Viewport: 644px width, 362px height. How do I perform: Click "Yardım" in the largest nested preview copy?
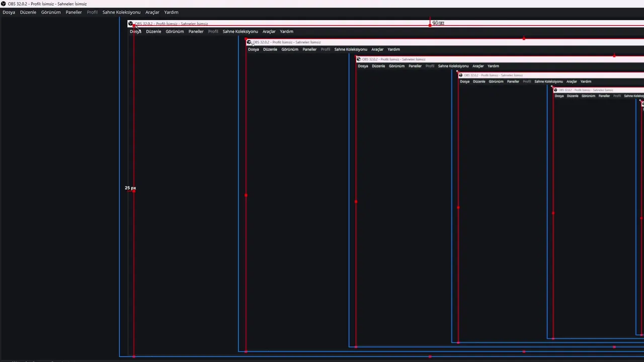287,31
